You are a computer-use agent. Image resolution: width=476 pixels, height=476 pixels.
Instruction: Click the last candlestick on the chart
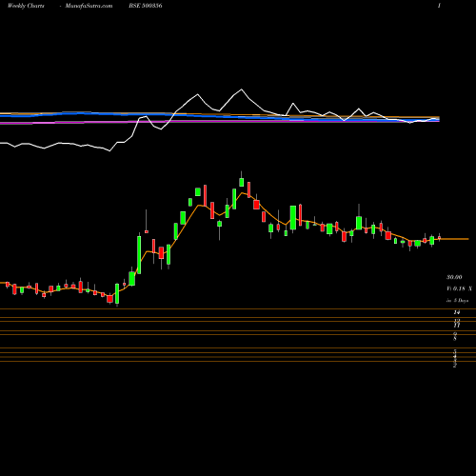coord(440,237)
